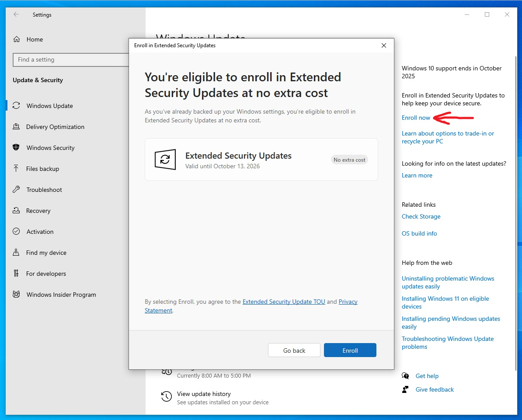
Task: Open Installing Windows 11 on eligible devices
Action: [x=445, y=302]
